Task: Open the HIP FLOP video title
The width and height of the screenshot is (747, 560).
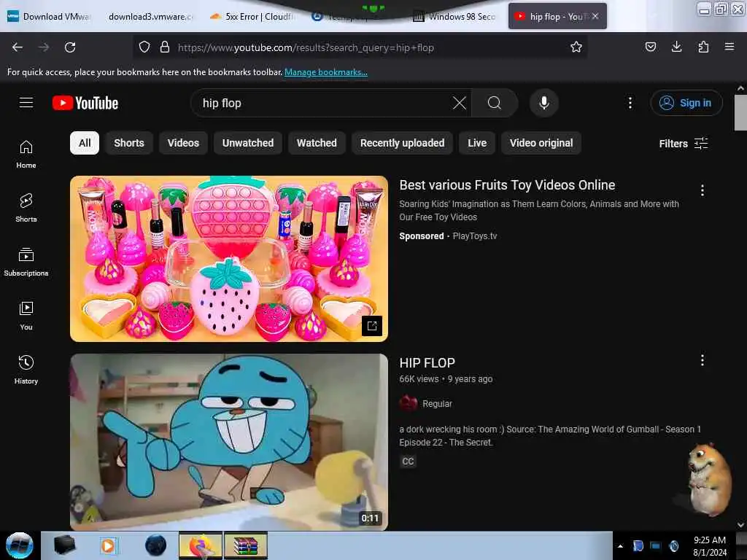Action: (427, 363)
